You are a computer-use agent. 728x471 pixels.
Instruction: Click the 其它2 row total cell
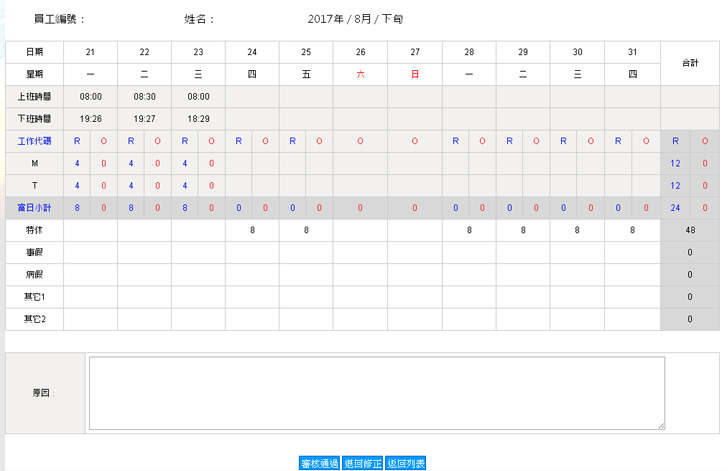click(x=690, y=319)
